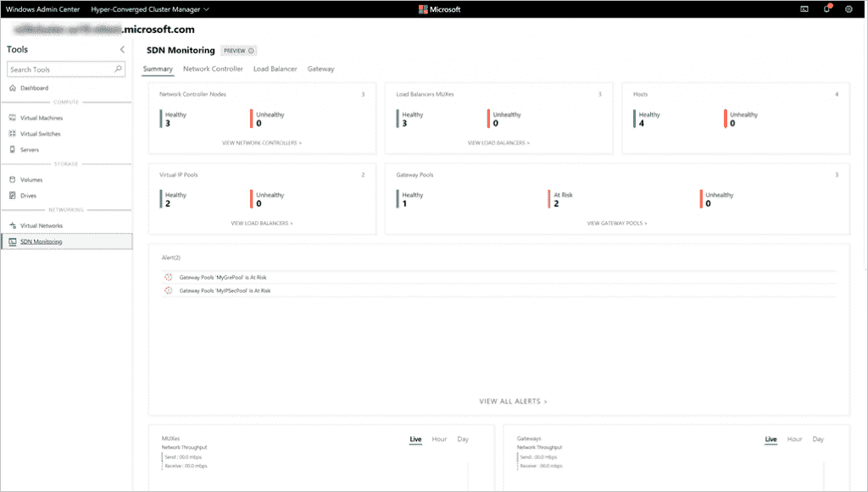Select Live view for MUXes throughput
The height and width of the screenshot is (492, 868).
tap(415, 439)
